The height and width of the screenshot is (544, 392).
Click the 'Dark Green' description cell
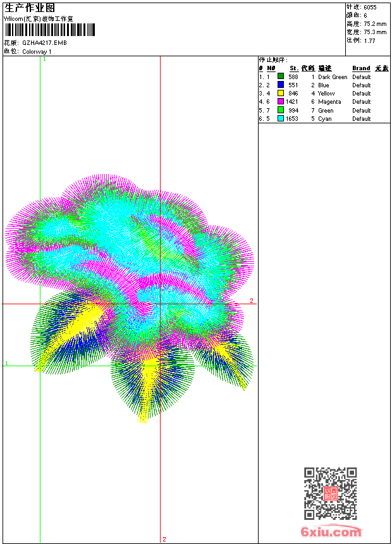point(333,77)
